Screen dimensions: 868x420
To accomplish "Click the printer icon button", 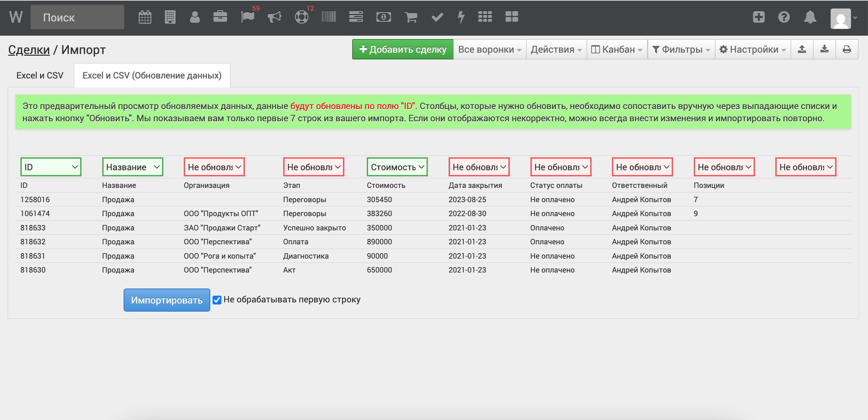I will 847,50.
